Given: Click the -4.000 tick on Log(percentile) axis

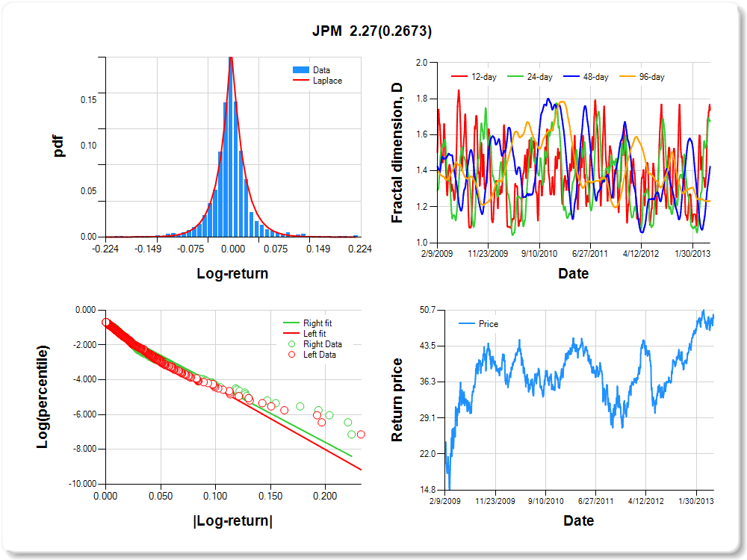Looking at the screenshot, I should pyautogui.click(x=85, y=379).
